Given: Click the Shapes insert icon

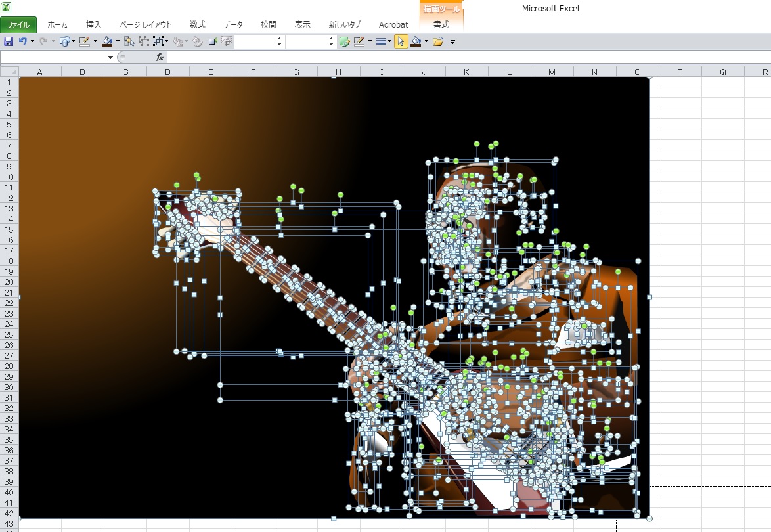Looking at the screenshot, I should click(x=64, y=42).
